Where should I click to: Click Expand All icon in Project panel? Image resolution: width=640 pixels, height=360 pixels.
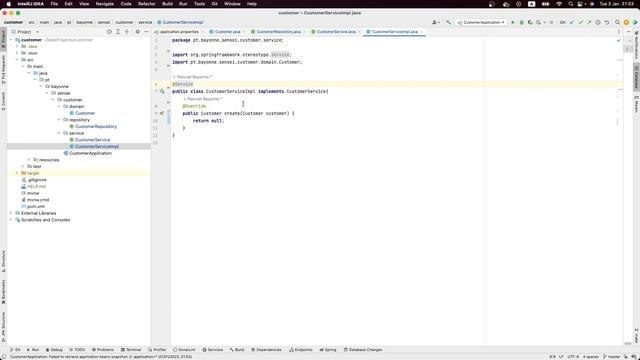coord(118,32)
